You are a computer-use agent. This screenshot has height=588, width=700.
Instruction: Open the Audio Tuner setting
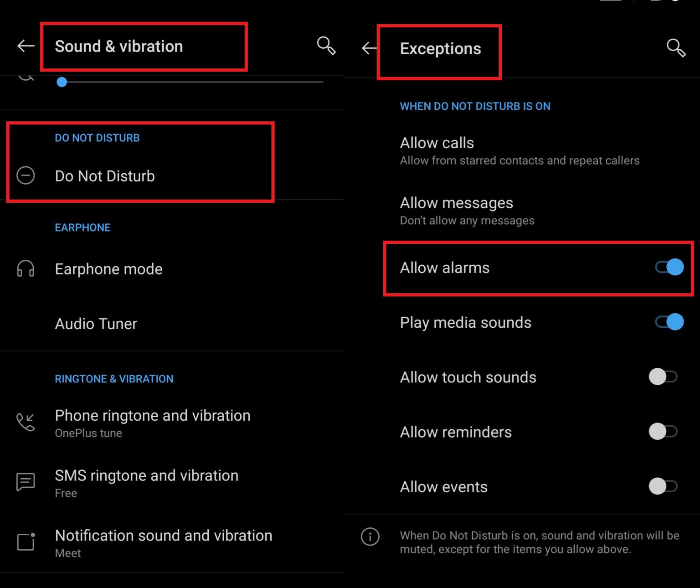coord(96,324)
